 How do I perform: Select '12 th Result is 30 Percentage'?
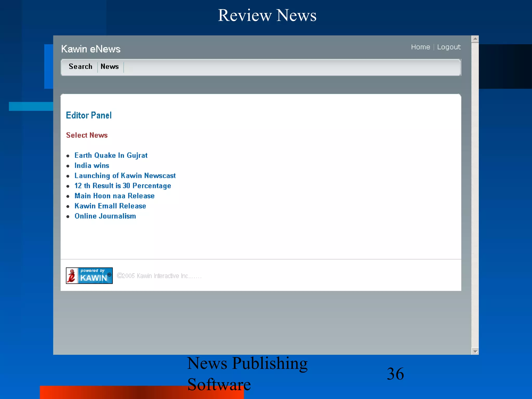click(123, 186)
